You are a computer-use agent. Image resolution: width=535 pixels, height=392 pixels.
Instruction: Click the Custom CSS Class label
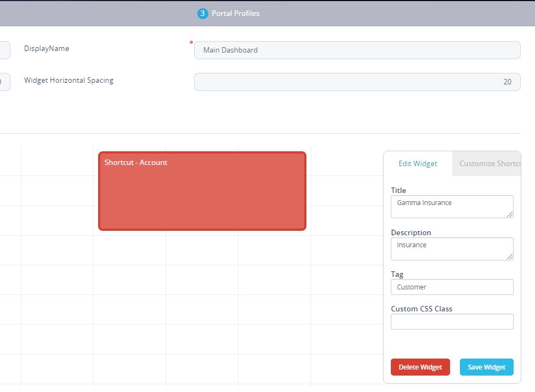pos(422,309)
